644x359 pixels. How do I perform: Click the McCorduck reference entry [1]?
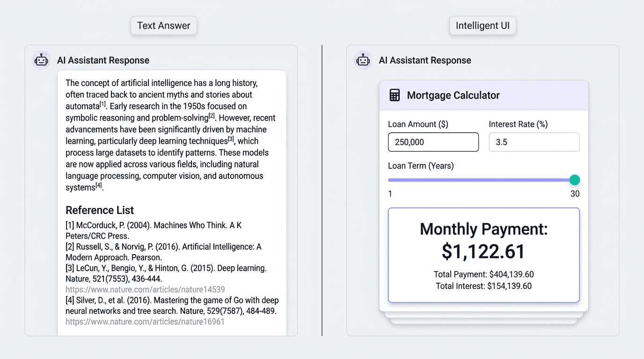[154, 230]
